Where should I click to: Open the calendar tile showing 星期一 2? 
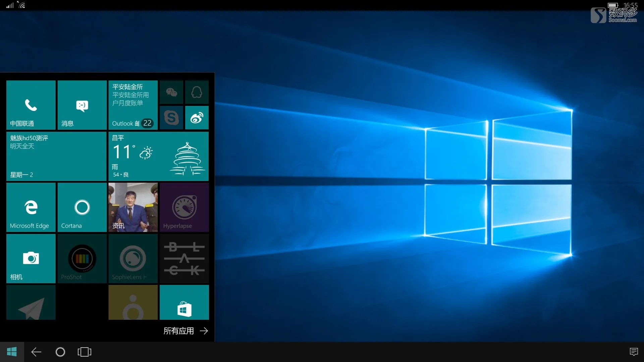(56, 156)
